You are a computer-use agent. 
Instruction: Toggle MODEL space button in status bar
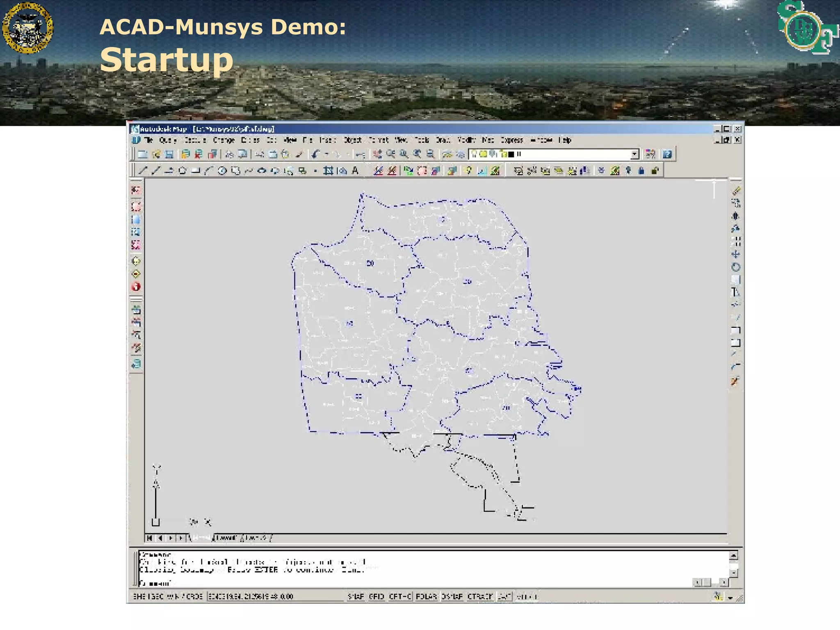pos(527,596)
